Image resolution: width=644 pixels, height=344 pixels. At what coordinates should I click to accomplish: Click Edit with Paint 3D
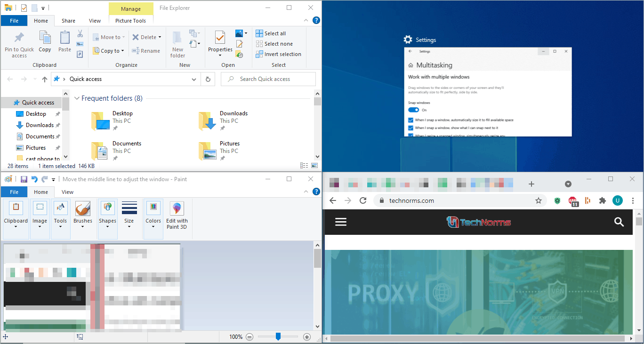click(177, 217)
